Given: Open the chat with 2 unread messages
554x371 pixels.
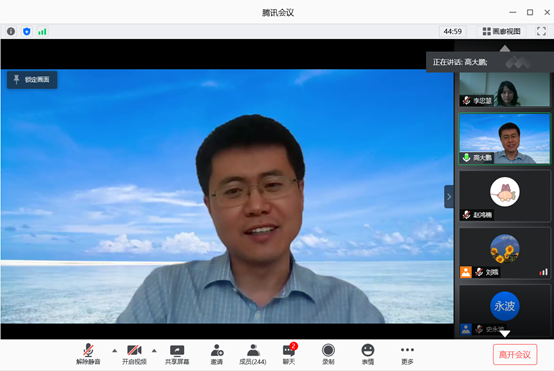Looking at the screenshot, I should (x=289, y=354).
